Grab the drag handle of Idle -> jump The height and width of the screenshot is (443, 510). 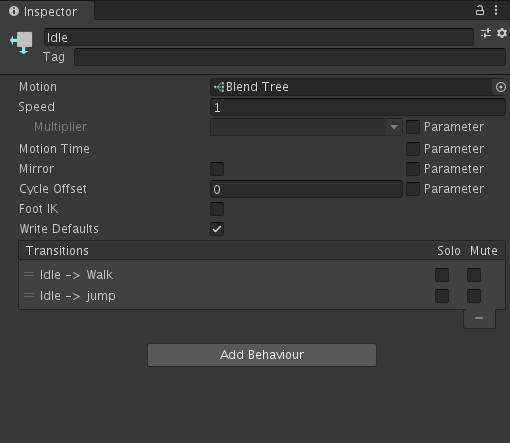click(29, 296)
